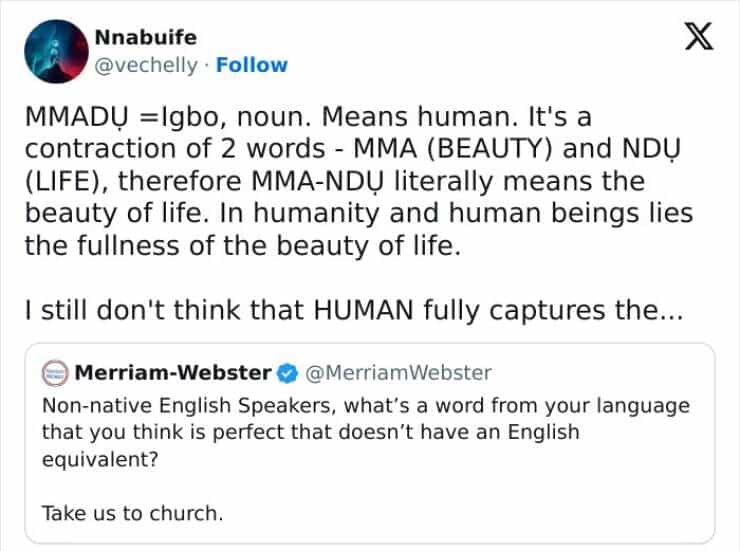Open the Nnabuife display name
This screenshot has height=551, width=740.
145,38
